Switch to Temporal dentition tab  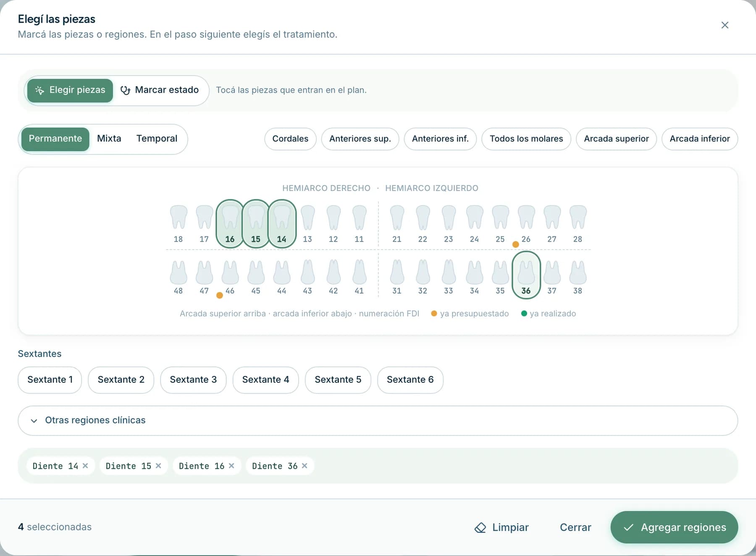(157, 139)
